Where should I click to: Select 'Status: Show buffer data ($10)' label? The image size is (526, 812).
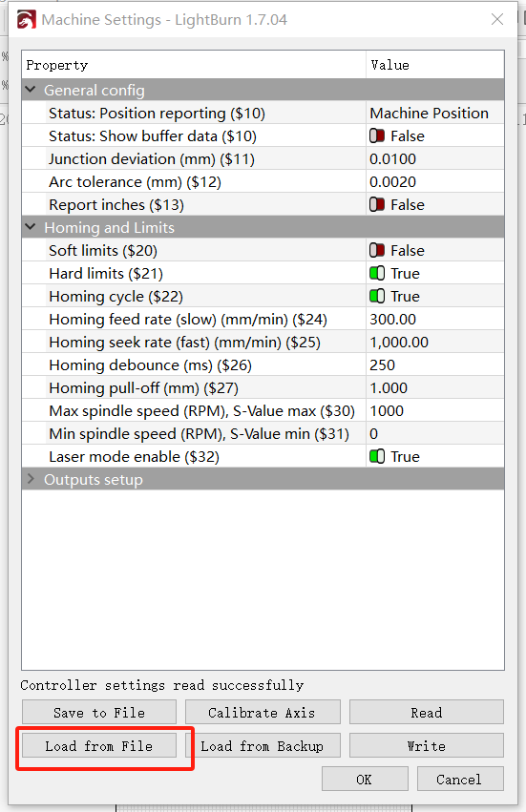tap(153, 136)
